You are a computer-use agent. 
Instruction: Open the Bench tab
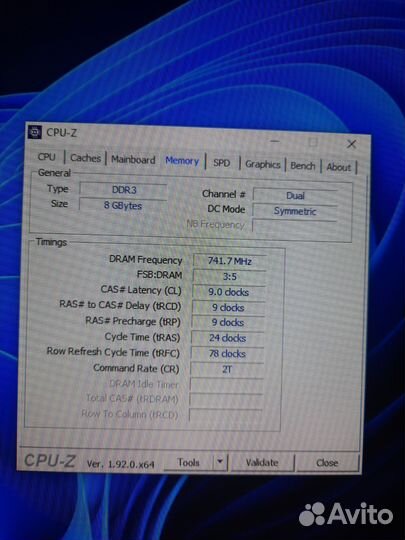click(303, 166)
